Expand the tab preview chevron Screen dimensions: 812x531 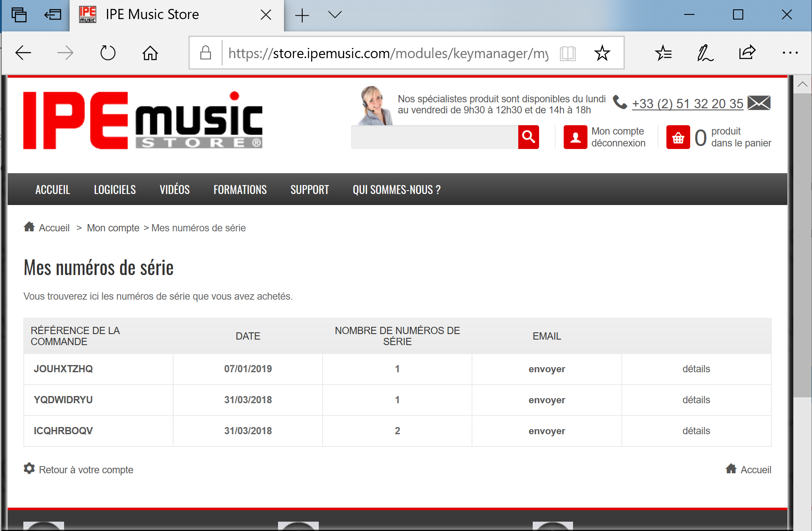pyautogui.click(x=335, y=15)
